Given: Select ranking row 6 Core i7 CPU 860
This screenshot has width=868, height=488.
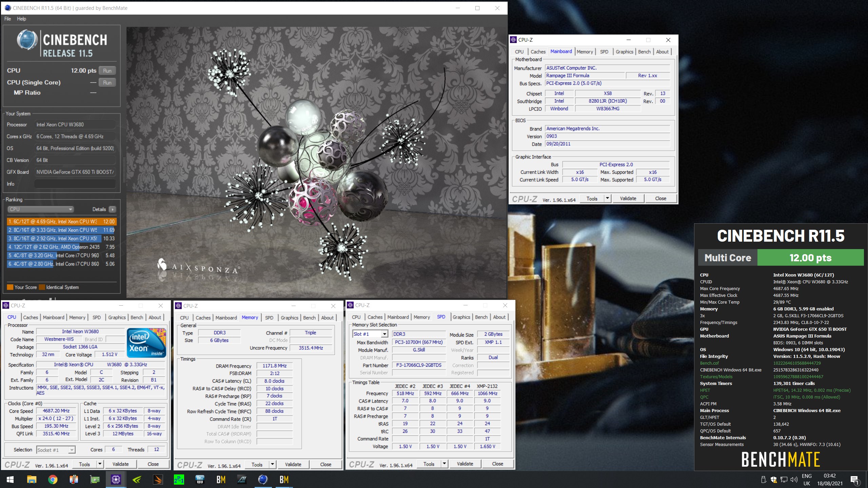Looking at the screenshot, I should 62,264.
